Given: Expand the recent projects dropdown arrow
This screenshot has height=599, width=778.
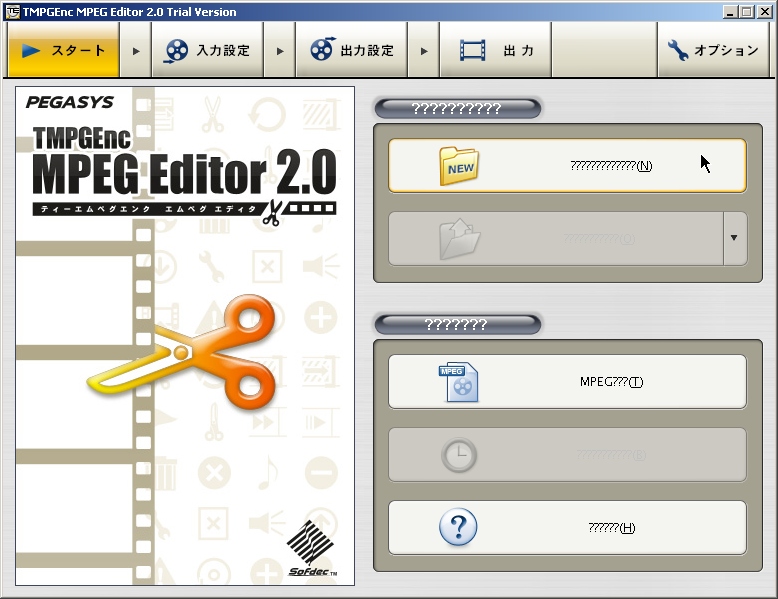Looking at the screenshot, I should tap(734, 239).
